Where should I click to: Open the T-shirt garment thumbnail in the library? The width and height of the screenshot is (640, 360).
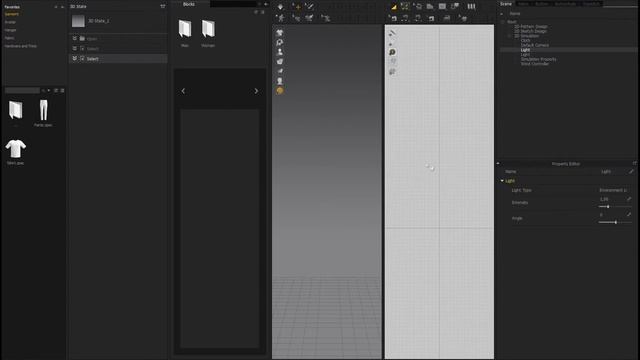[16, 149]
